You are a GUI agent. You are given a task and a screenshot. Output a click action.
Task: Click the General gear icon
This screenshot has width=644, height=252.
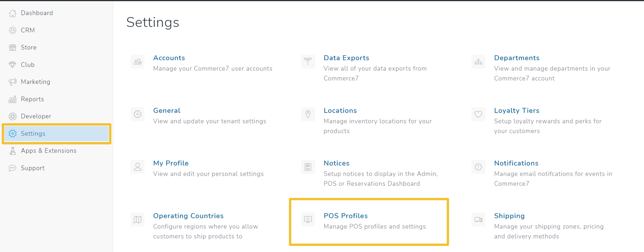coord(137,114)
